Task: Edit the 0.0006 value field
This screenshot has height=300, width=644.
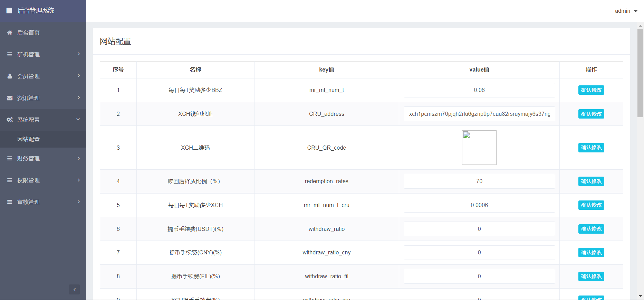Action: point(479,205)
